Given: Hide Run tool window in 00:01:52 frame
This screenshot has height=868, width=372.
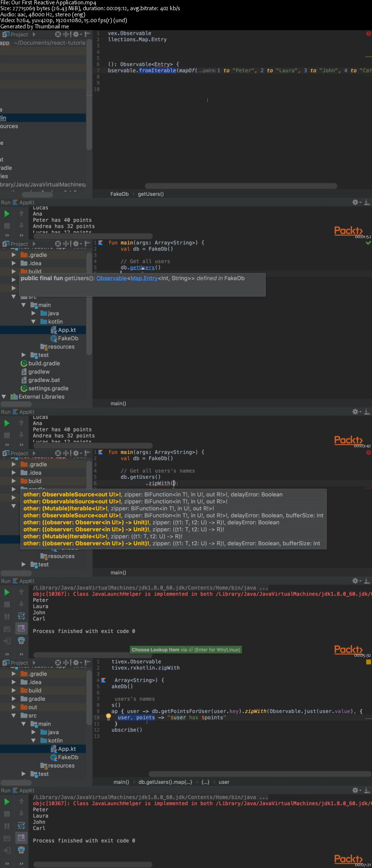Looking at the screenshot, I should pyautogui.click(x=367, y=202).
